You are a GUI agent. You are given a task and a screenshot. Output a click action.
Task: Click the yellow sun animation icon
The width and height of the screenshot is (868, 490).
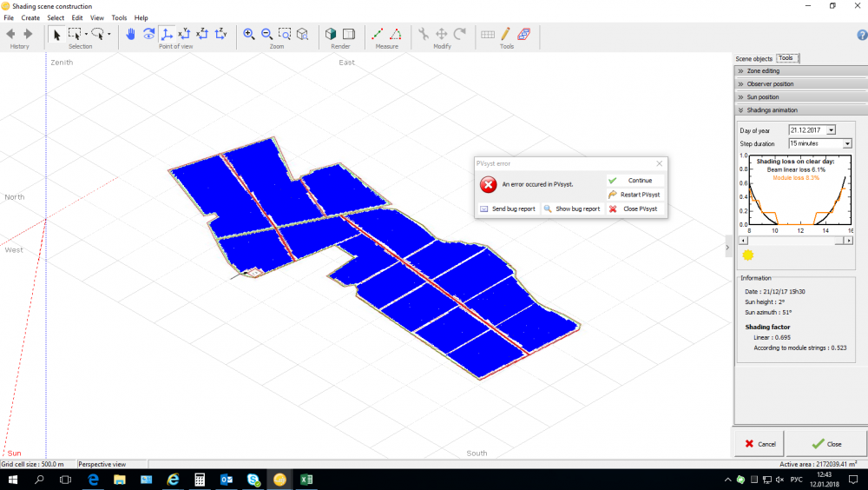(x=747, y=255)
